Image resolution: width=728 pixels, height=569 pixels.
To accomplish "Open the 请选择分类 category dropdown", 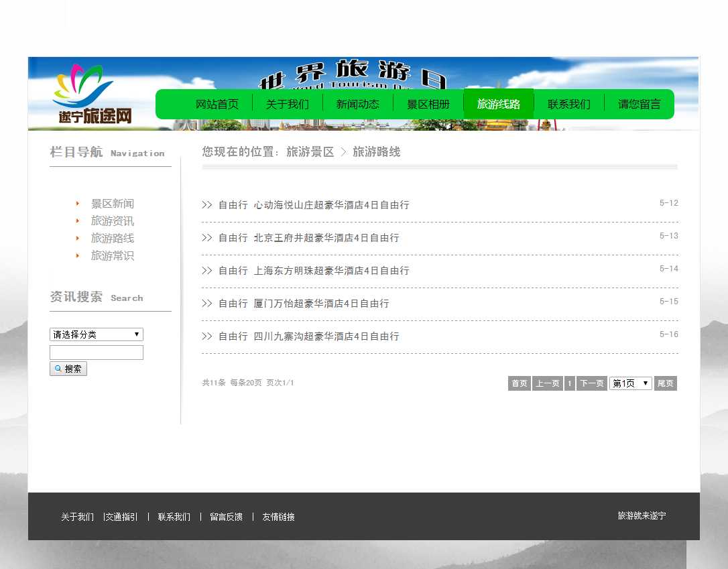I will 96,334.
